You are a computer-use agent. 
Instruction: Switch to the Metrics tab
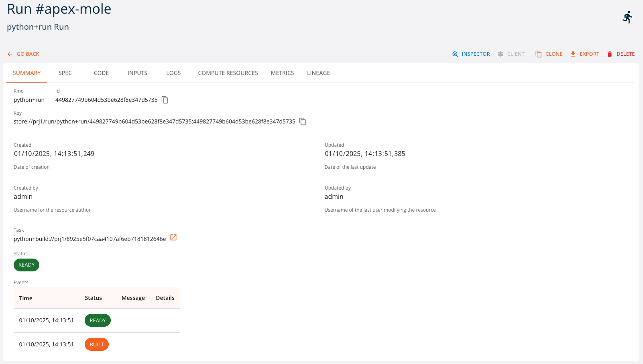(282, 73)
